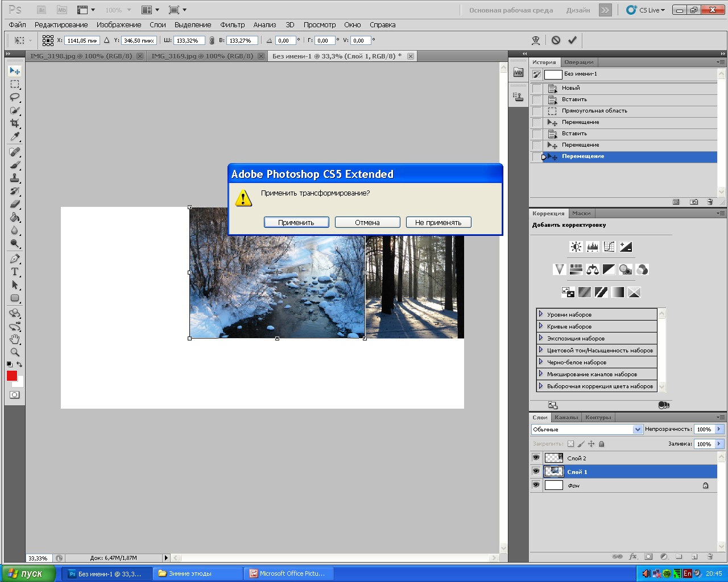
Task: Open Непрозрачность opacity slider arrow
Action: [x=719, y=429]
